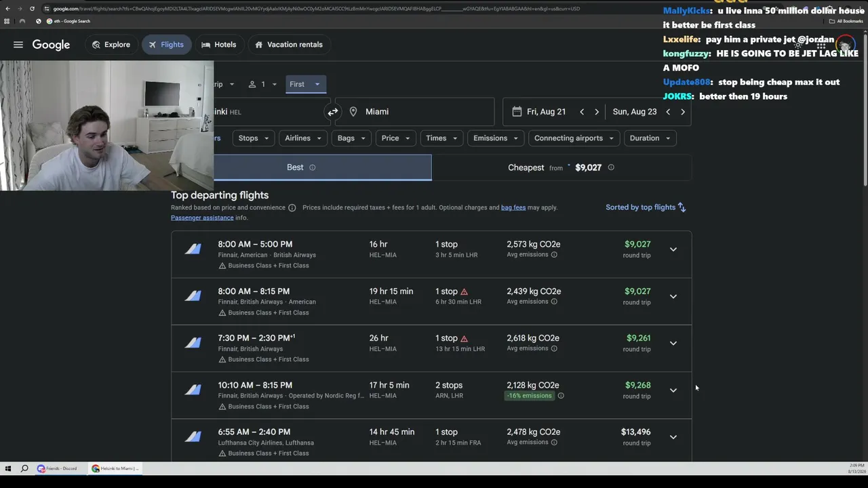
Task: Open the Google main menu hamburger icon
Action: pos(18,45)
